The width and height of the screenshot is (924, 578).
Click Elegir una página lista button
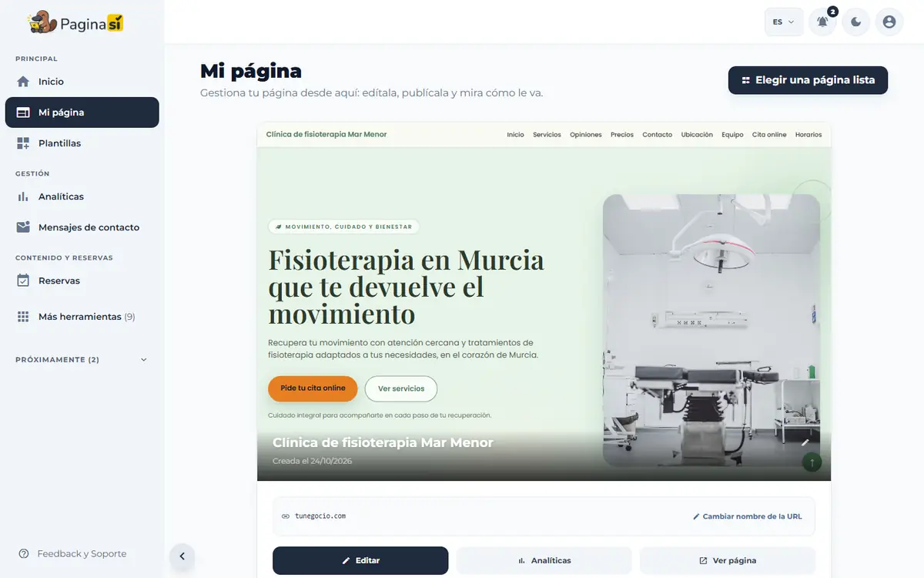point(808,80)
